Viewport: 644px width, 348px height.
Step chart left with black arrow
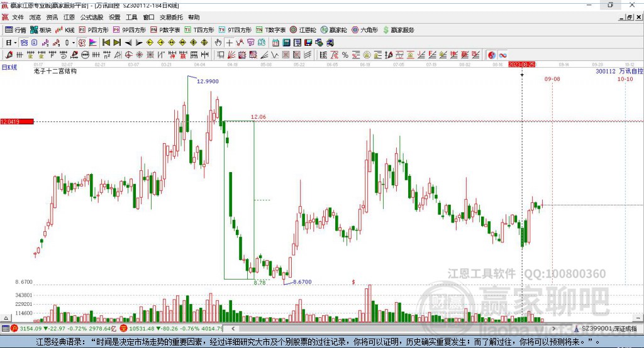pos(128,43)
